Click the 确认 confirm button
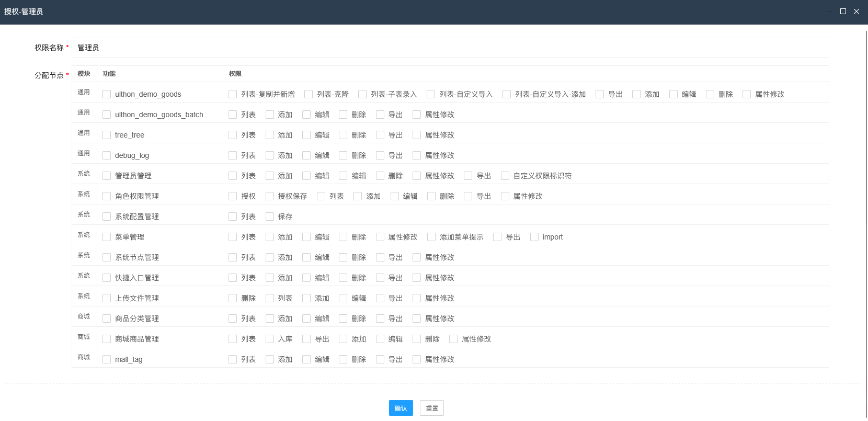 click(401, 408)
